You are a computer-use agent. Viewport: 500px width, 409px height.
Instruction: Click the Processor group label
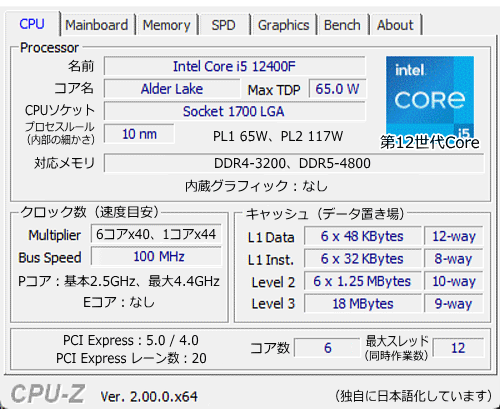pyautogui.click(x=49, y=48)
